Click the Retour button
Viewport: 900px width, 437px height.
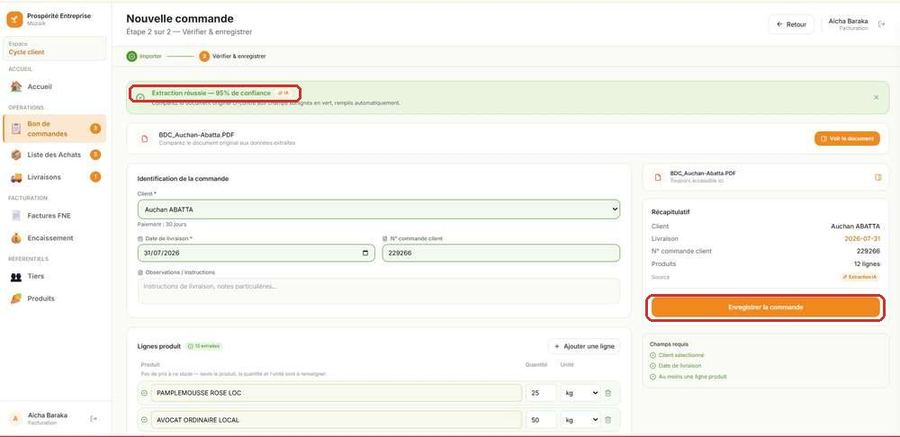pyautogui.click(x=791, y=24)
